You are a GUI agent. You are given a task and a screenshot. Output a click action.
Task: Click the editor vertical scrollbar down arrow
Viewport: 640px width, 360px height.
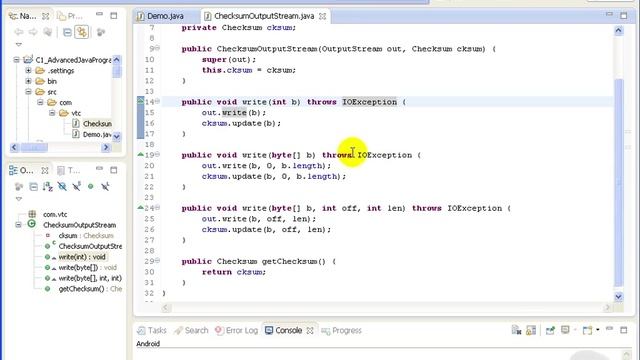coord(618,297)
